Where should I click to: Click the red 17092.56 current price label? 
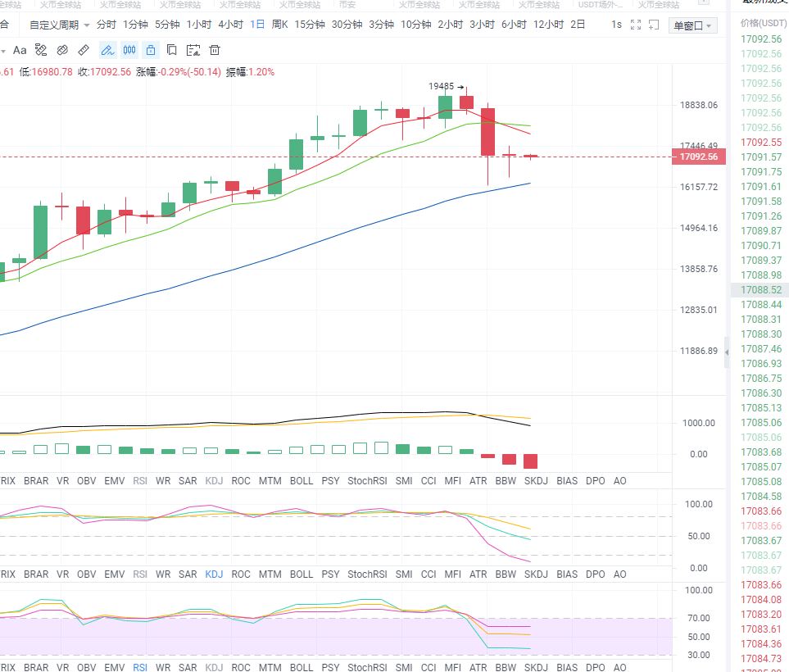point(697,157)
